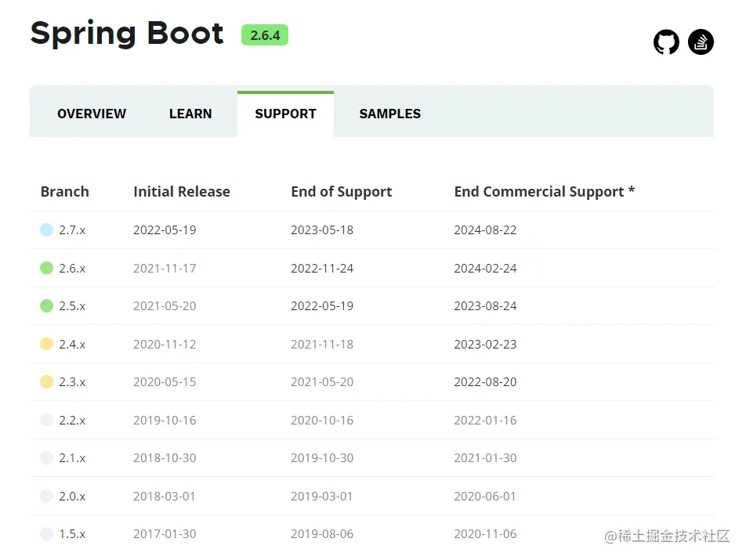Viewport: 746px width, 560px height.
Task: Select the gray status dot beside 1.5.x
Action: point(46,533)
